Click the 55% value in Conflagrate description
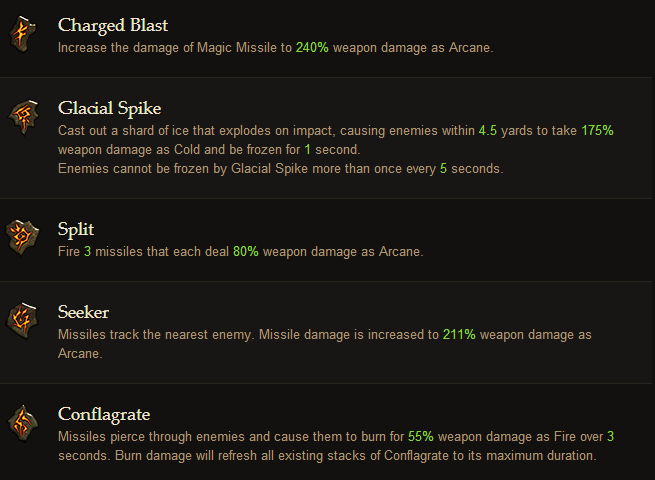 coord(421,437)
